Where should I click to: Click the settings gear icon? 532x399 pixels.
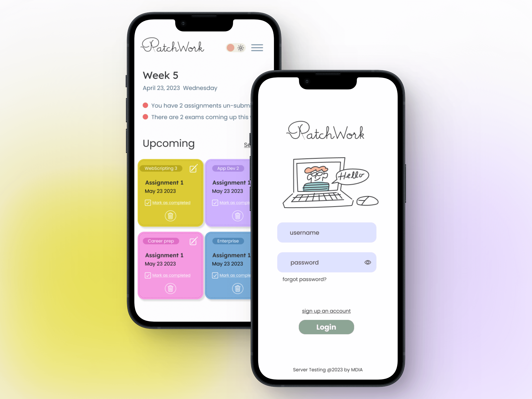241,47
